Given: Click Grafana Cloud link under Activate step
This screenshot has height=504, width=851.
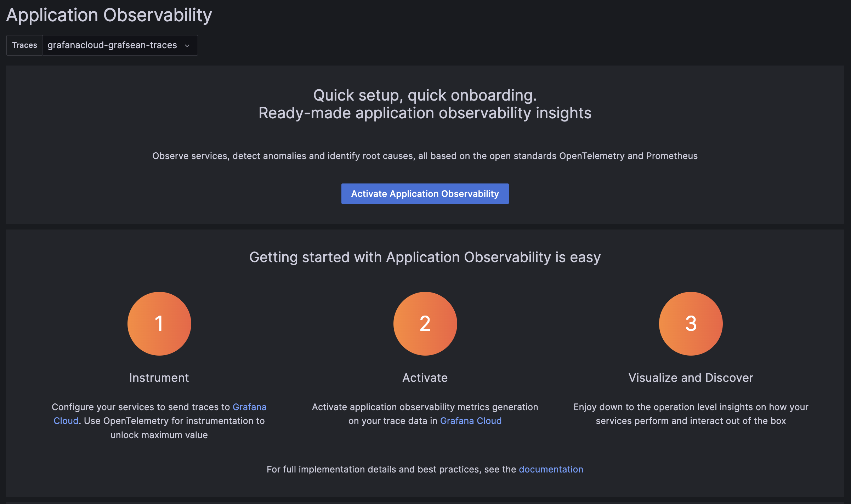Looking at the screenshot, I should 470,421.
